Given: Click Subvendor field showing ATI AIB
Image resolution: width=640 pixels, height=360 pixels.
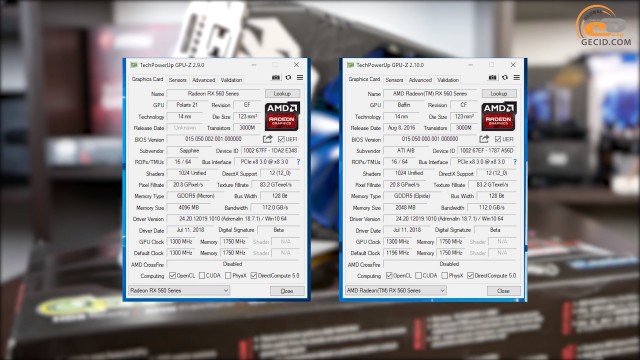Looking at the screenshot, I should click(406, 151).
